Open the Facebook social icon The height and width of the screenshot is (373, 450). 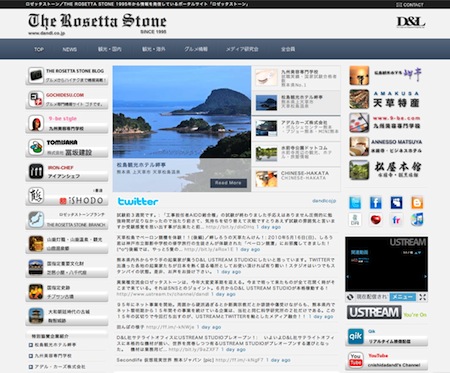click(375, 202)
